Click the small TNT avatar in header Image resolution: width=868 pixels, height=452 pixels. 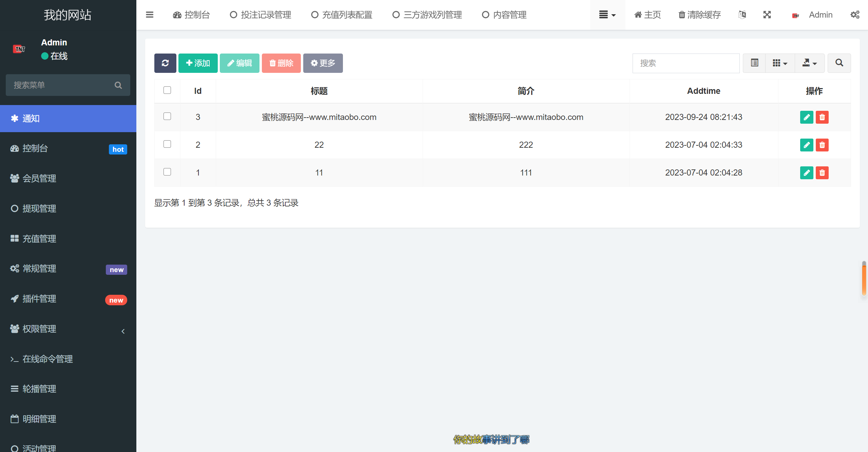tap(795, 15)
